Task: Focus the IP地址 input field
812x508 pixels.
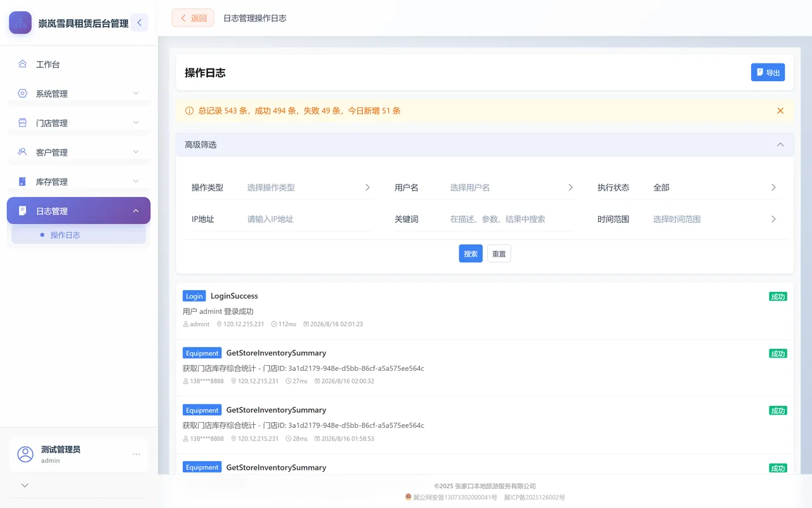Action: (309, 219)
